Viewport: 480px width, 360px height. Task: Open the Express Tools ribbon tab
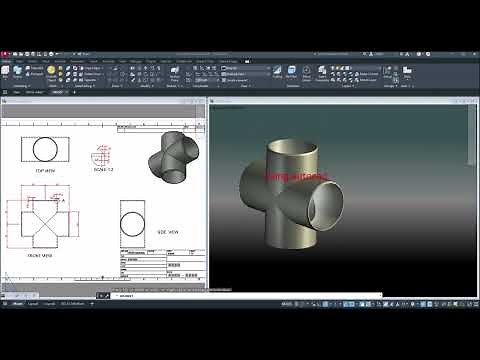(x=205, y=61)
